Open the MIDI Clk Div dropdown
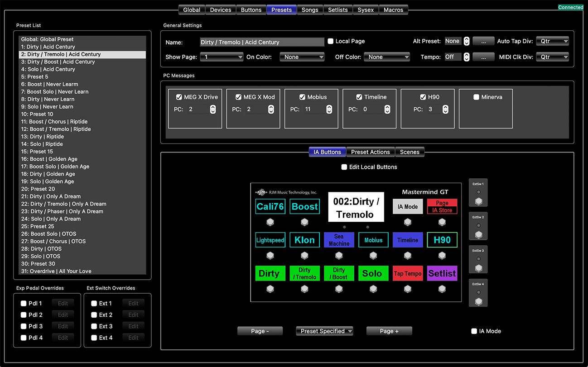Viewport: 588px width, 367px height. (x=552, y=57)
